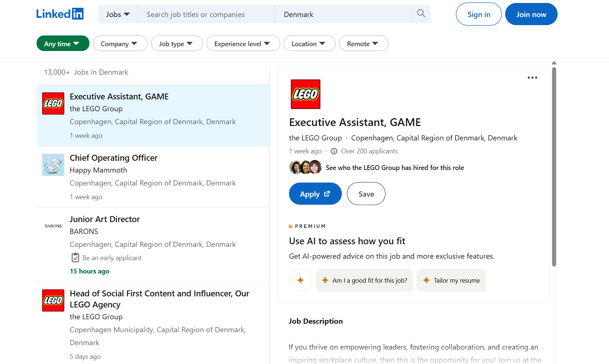The height and width of the screenshot is (364, 609).
Task: Click the job detail scrollbar
Action: 554,166
